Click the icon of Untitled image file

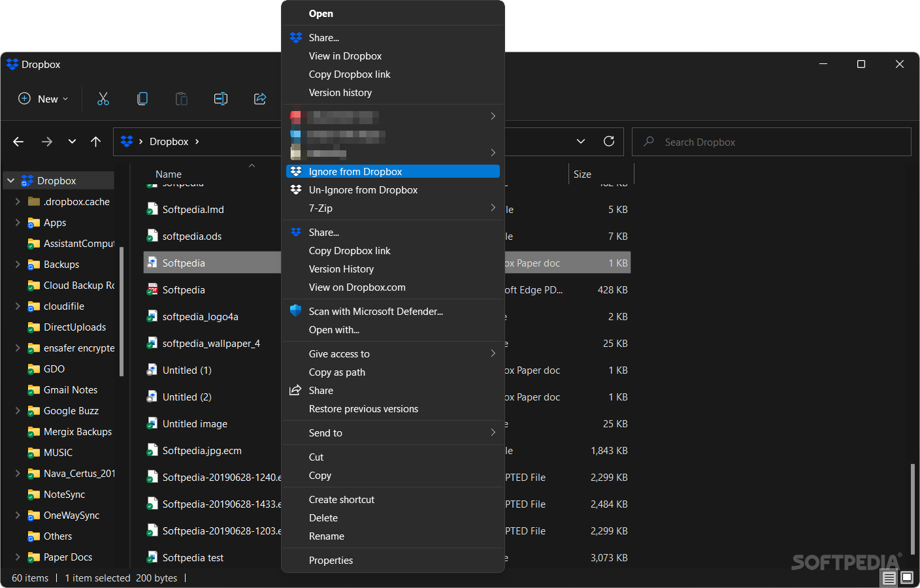152,423
